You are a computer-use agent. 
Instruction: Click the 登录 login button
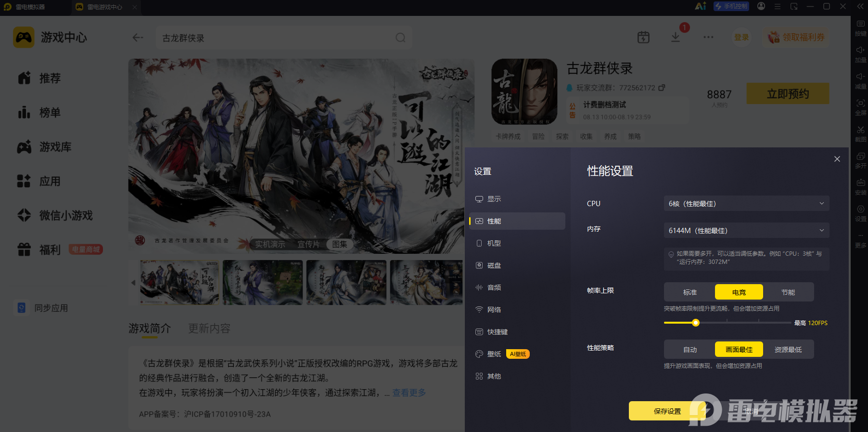(x=741, y=37)
